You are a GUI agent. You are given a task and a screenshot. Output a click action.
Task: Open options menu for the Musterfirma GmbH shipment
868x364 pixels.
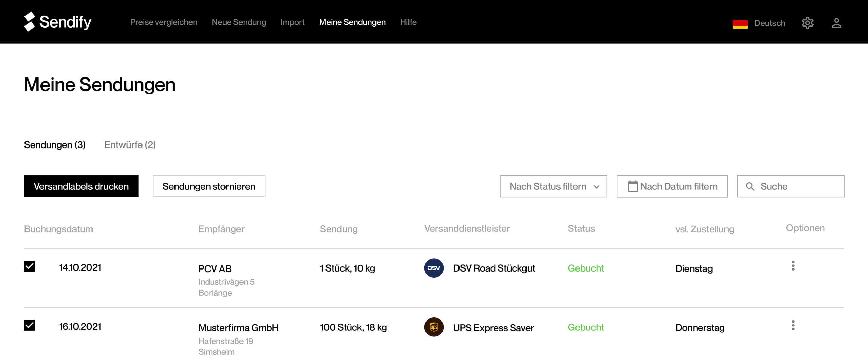tap(793, 325)
